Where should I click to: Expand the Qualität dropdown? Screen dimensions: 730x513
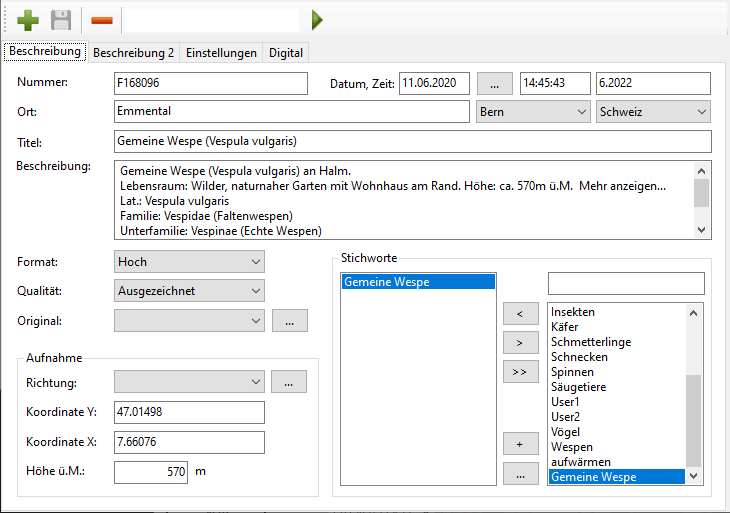(189, 291)
